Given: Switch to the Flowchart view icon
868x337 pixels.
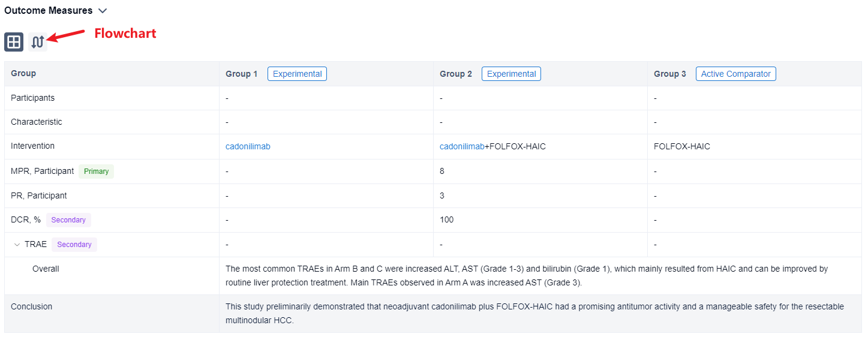Looking at the screenshot, I should click(38, 42).
